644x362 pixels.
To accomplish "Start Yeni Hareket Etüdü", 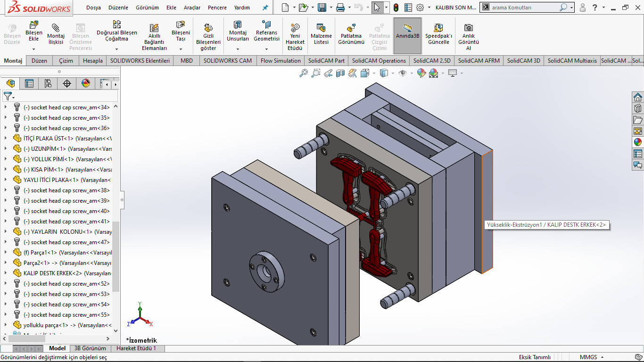I will (295, 36).
